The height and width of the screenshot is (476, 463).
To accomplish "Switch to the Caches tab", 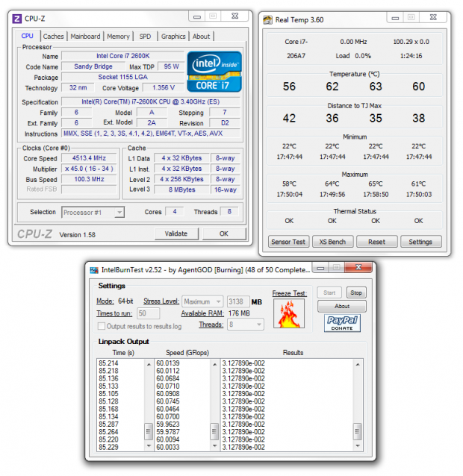I will (x=53, y=37).
